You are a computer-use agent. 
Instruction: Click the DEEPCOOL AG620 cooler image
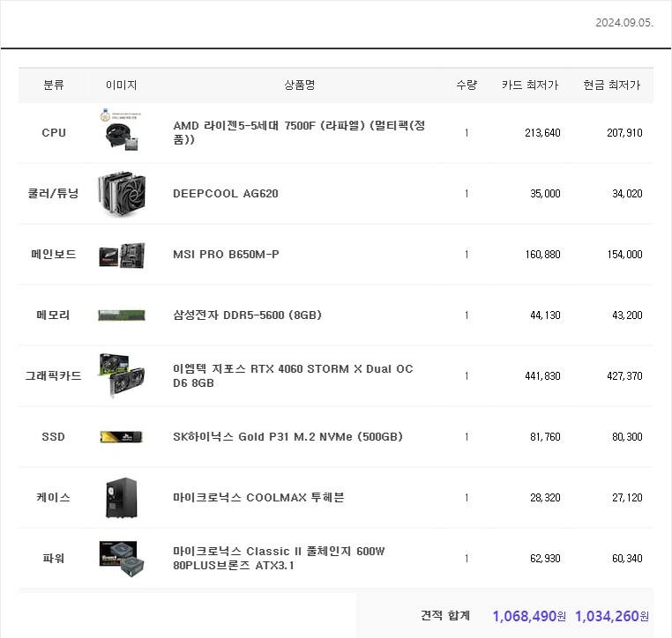click(121, 194)
